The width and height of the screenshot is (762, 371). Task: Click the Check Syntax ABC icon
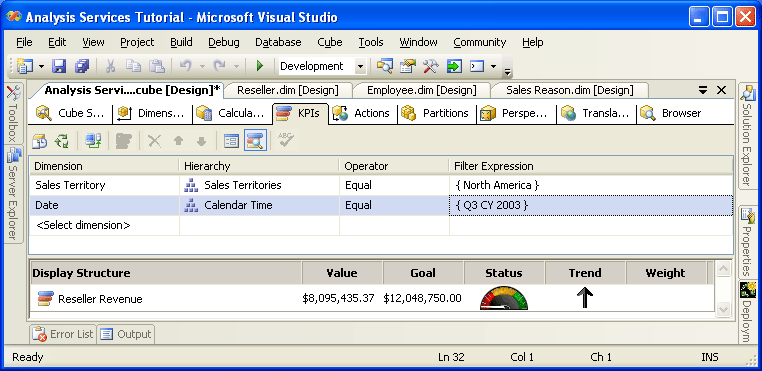(x=286, y=141)
